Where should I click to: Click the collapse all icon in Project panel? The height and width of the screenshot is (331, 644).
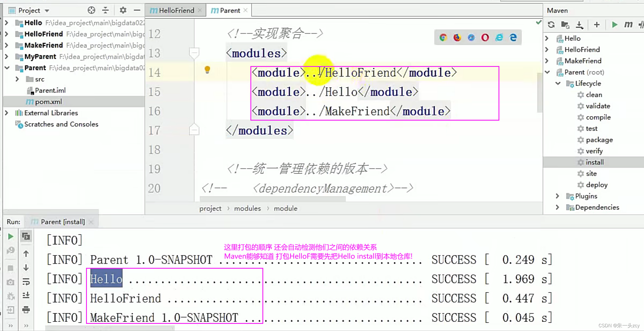pyautogui.click(x=105, y=10)
